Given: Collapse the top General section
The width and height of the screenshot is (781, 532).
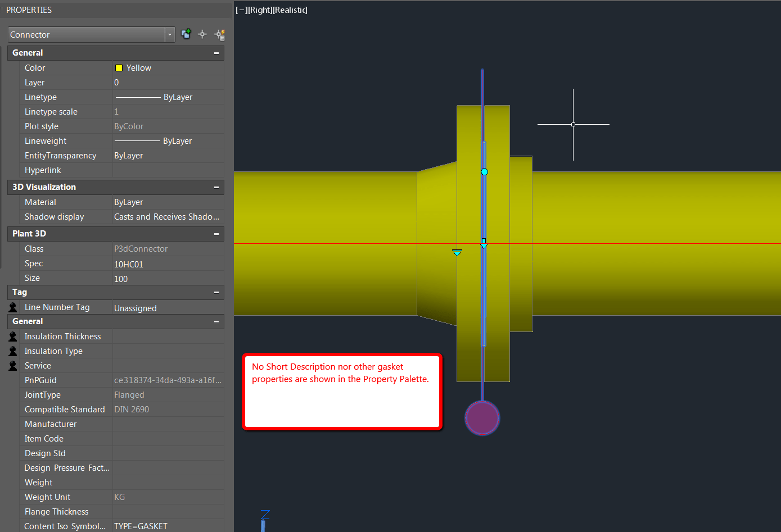Looking at the screenshot, I should click(216, 53).
